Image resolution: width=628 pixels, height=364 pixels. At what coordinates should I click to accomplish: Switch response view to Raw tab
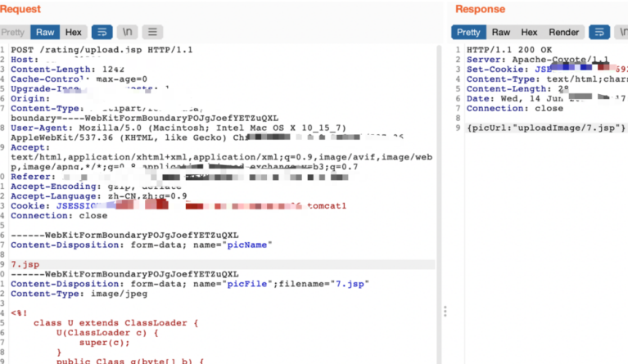pos(500,33)
